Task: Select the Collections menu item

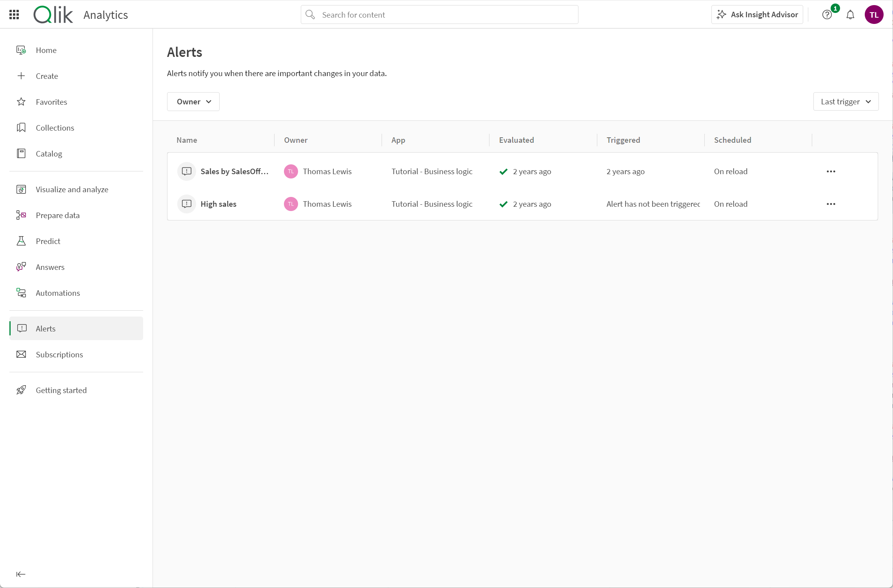Action: point(55,127)
